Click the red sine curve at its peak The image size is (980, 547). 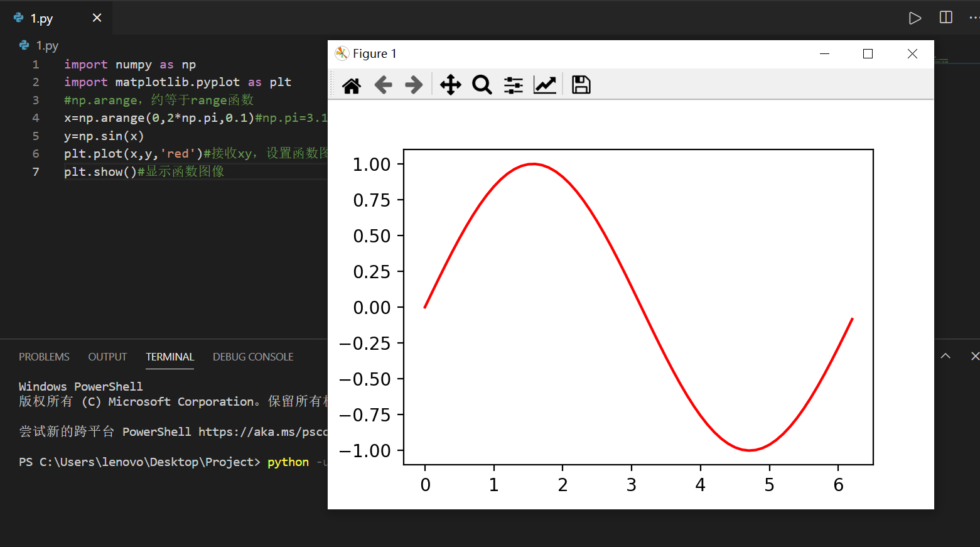[533, 164]
